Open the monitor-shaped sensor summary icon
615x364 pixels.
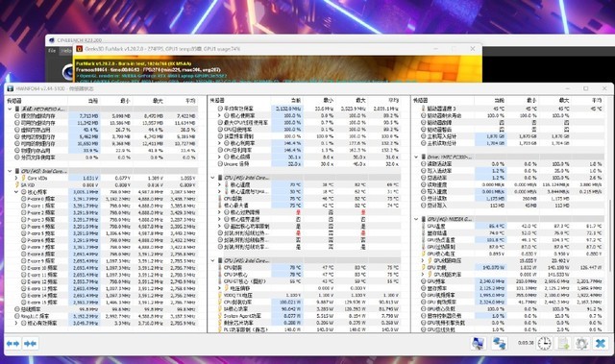478,344
